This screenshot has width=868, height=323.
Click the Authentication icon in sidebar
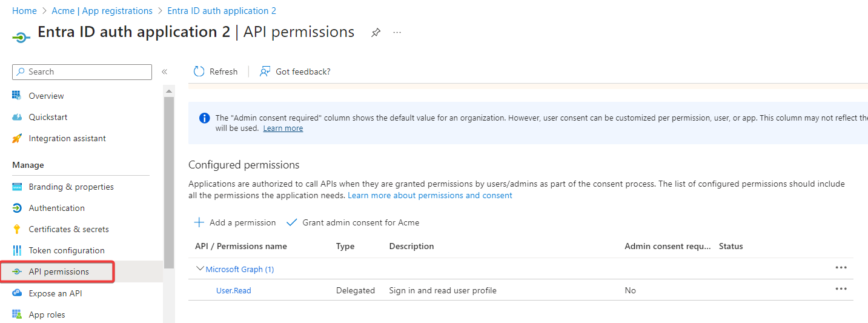pyautogui.click(x=17, y=208)
